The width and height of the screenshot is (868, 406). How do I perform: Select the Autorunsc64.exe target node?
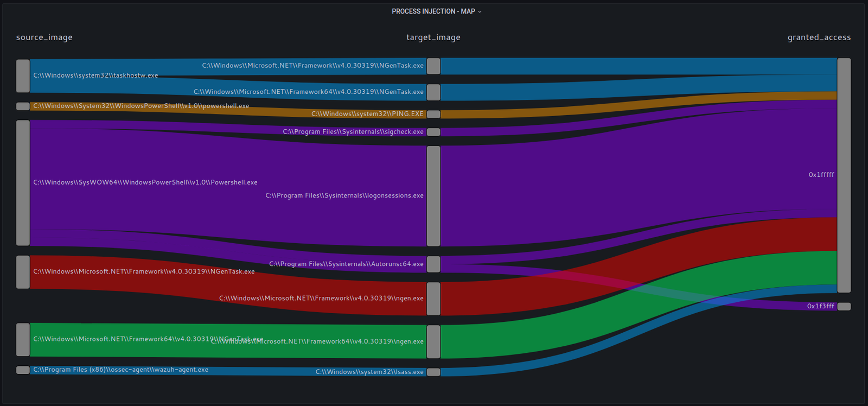point(433,264)
